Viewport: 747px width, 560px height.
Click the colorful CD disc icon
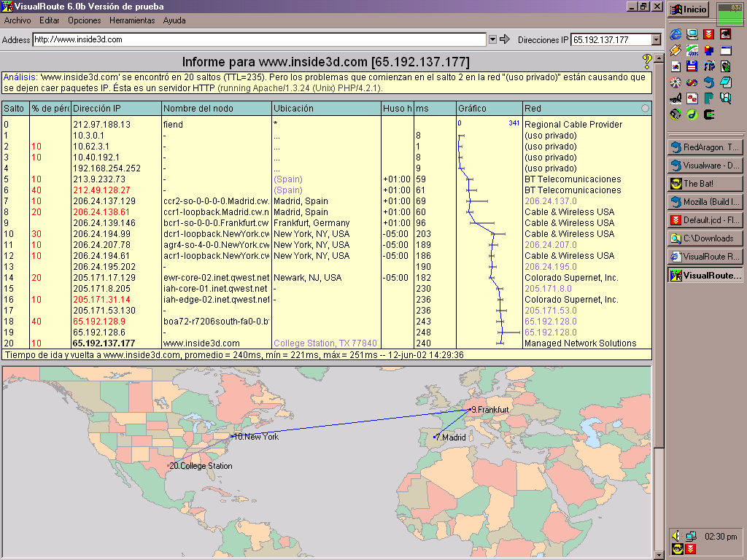676,82
